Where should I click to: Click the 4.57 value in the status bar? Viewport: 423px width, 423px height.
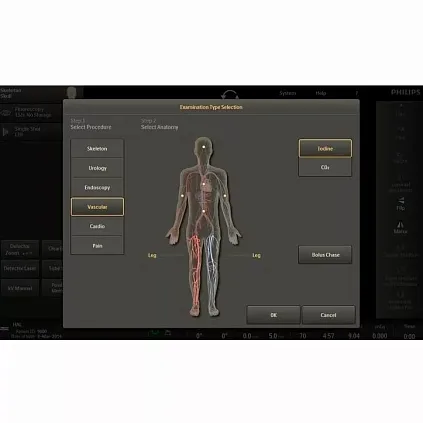tap(328, 336)
